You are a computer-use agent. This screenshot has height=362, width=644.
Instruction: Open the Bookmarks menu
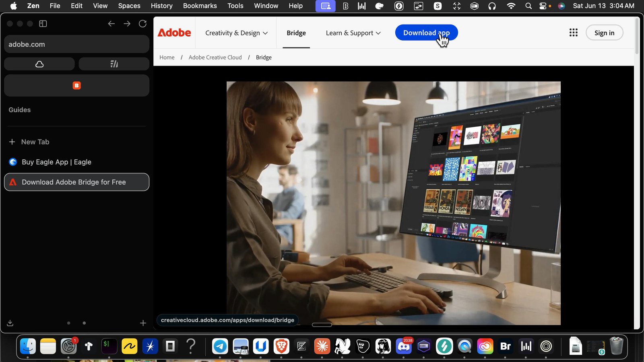point(200,6)
